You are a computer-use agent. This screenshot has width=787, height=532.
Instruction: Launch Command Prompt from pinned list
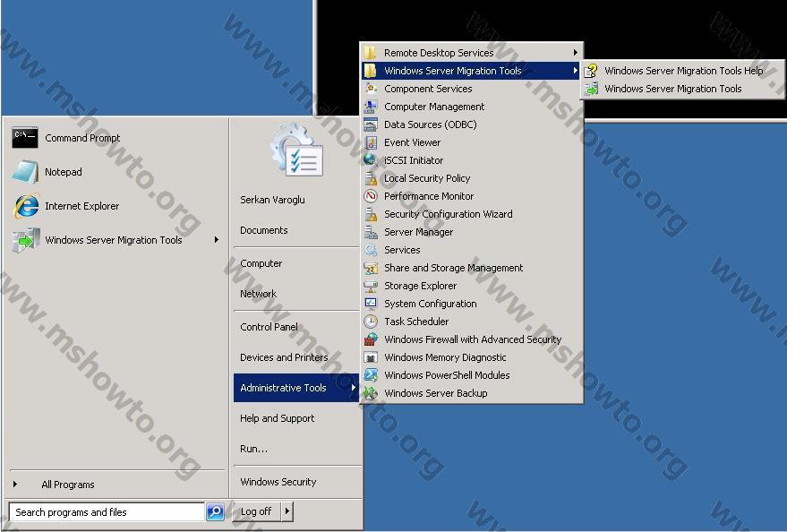(x=115, y=138)
